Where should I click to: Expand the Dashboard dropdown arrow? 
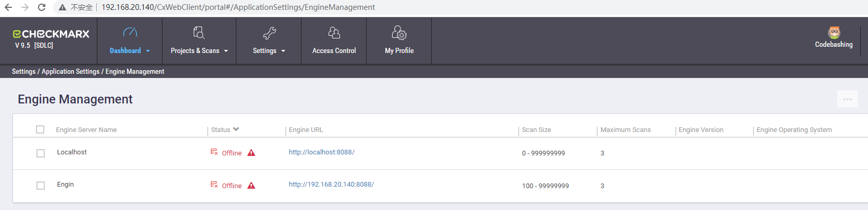[148, 51]
